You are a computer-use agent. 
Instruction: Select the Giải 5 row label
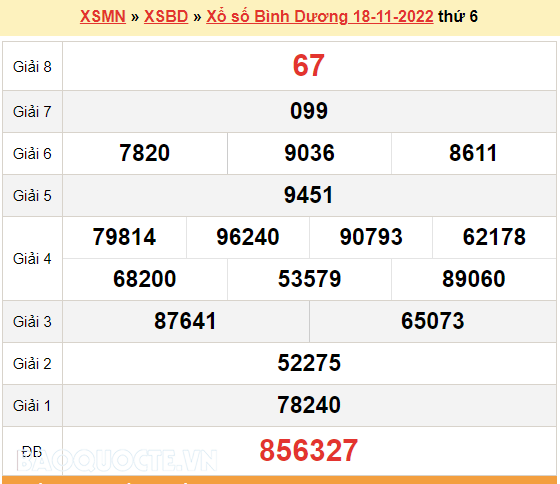tap(32, 196)
